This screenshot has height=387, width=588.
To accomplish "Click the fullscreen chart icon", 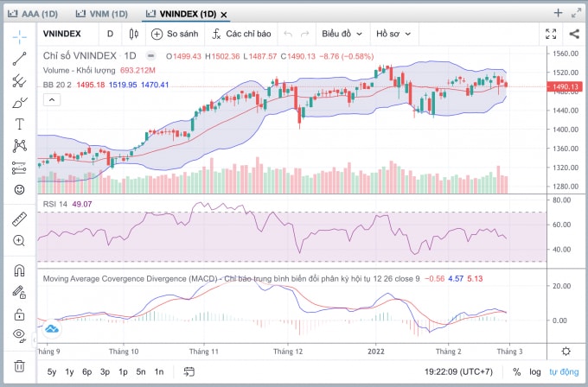I will (551, 34).
